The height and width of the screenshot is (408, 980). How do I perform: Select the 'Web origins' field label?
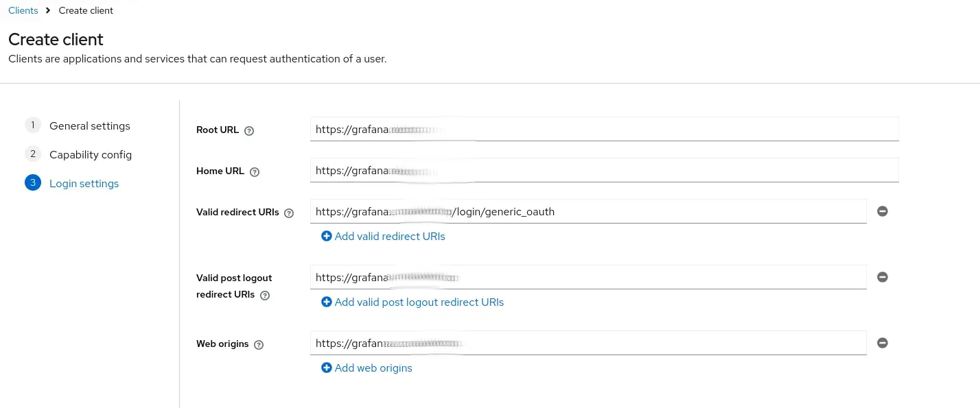(x=222, y=344)
